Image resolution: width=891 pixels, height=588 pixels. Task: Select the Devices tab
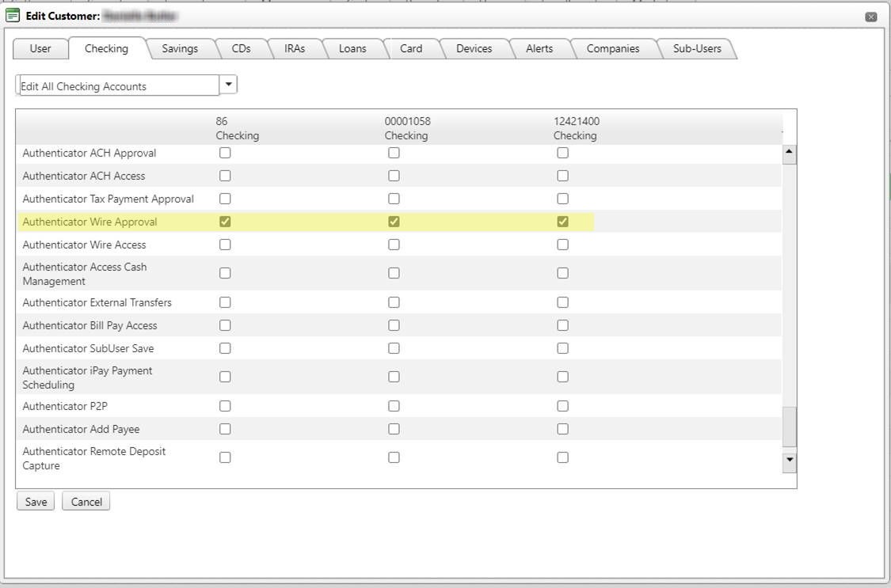[x=474, y=48]
